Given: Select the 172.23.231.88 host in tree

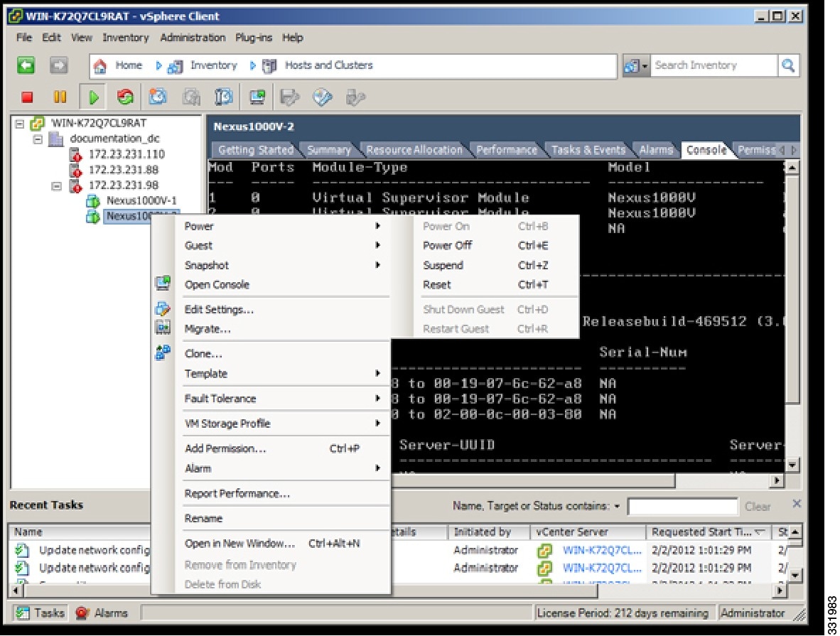Looking at the screenshot, I should coord(123,171).
